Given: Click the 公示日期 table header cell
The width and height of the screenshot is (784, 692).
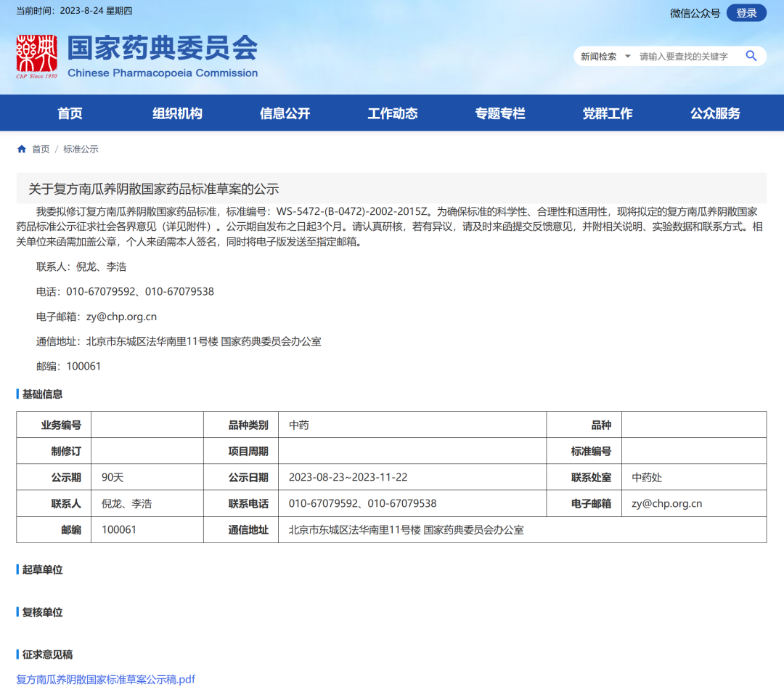Looking at the screenshot, I should coord(241,477).
